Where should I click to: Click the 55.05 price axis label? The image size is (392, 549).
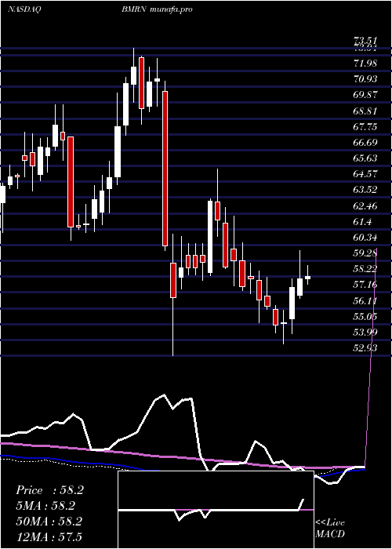coord(366,317)
